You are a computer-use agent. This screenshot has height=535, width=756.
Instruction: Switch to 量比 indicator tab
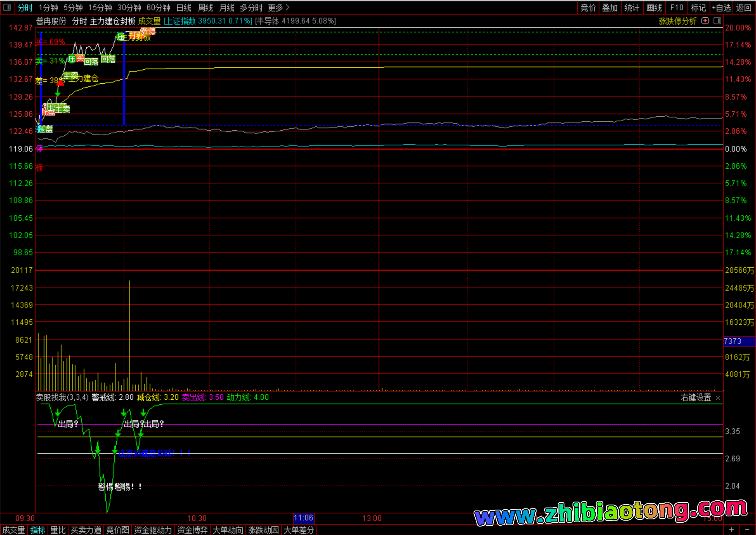click(58, 530)
